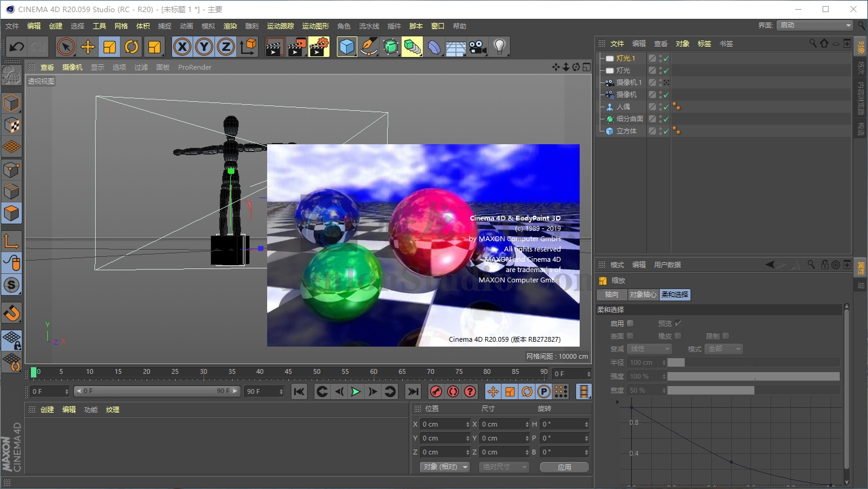The height and width of the screenshot is (489, 868).
Task: Open ProRender in viewport menu
Action: point(194,67)
